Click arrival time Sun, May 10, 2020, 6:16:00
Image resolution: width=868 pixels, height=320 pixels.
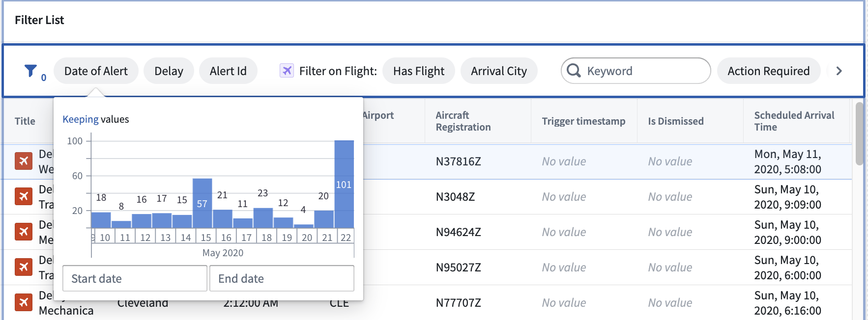click(x=788, y=303)
